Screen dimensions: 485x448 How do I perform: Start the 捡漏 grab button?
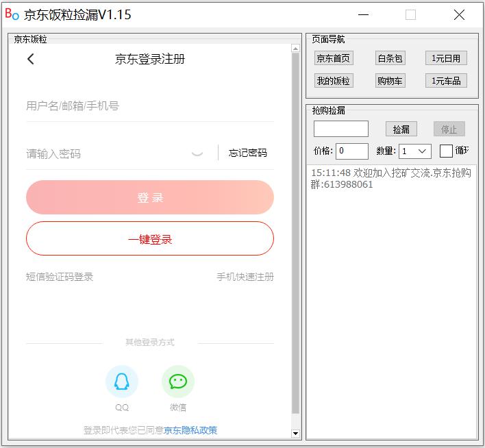(x=401, y=129)
